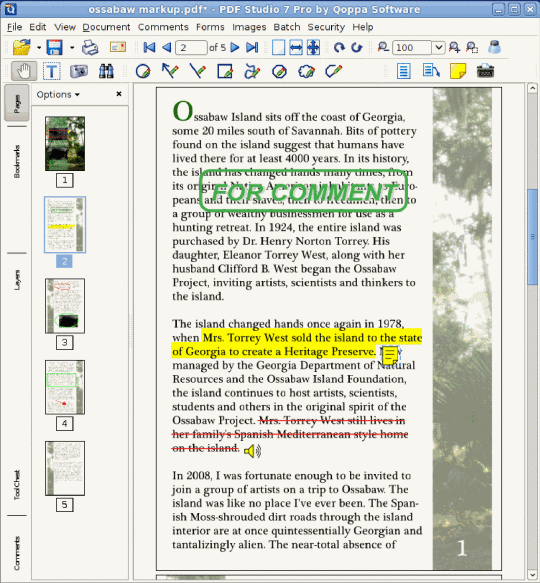Click the sound annotation speaker icon

pyautogui.click(x=253, y=451)
